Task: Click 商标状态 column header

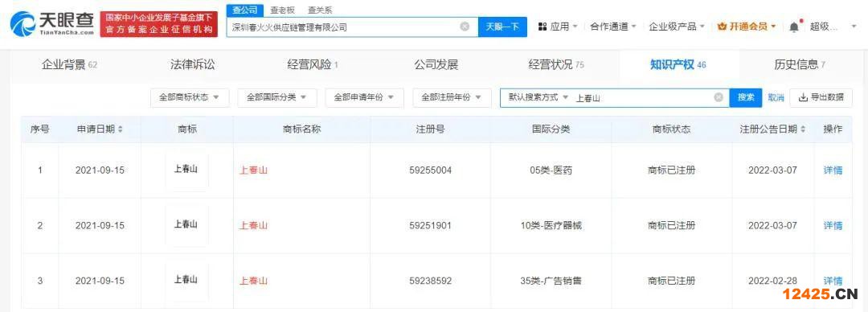Action: [x=671, y=129]
